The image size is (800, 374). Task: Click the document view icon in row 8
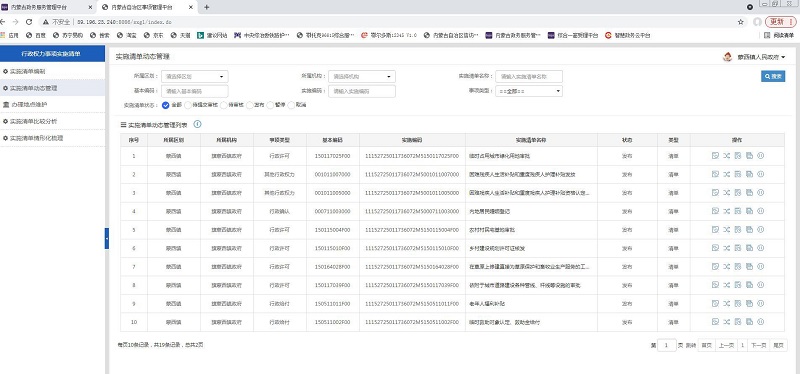click(x=738, y=285)
